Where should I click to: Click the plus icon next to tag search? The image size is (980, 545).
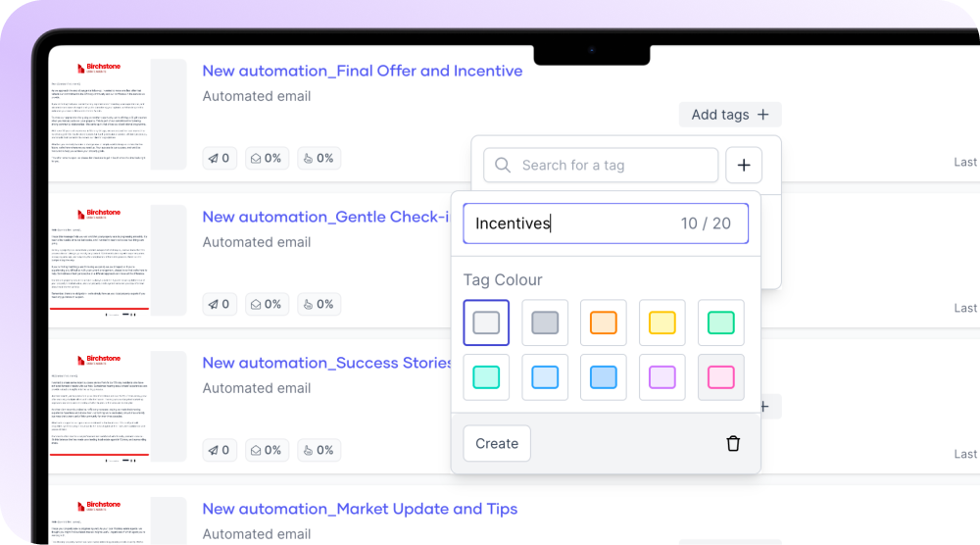coord(744,165)
